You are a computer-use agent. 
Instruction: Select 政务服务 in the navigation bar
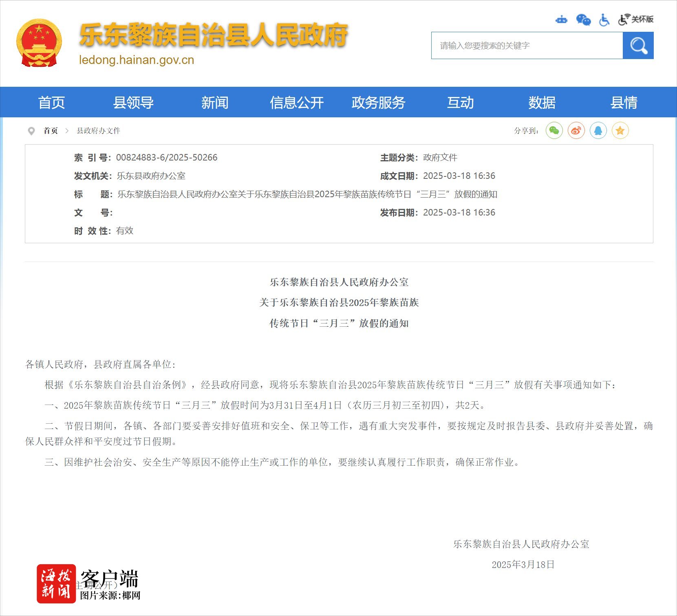(378, 102)
